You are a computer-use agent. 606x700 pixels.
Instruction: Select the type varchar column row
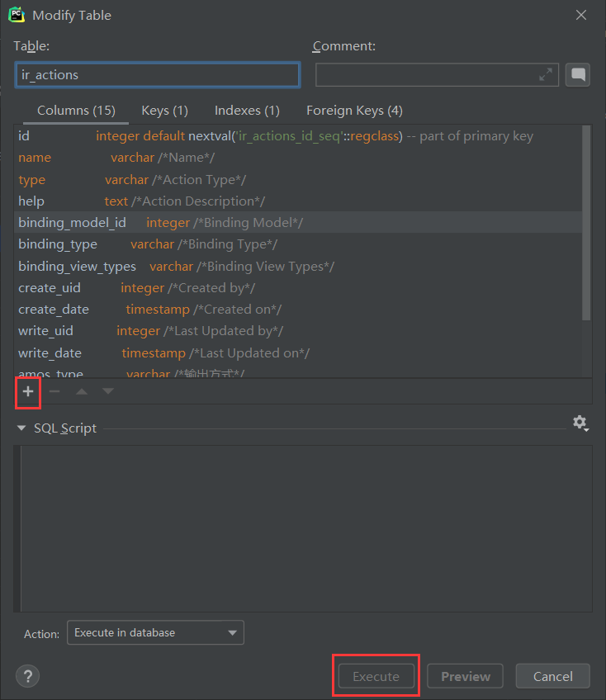coord(298,179)
